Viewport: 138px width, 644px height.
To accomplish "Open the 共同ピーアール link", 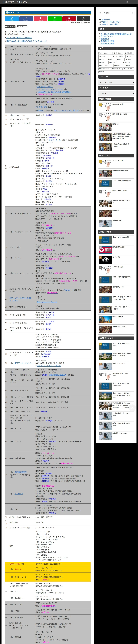I will pos(55,140).
